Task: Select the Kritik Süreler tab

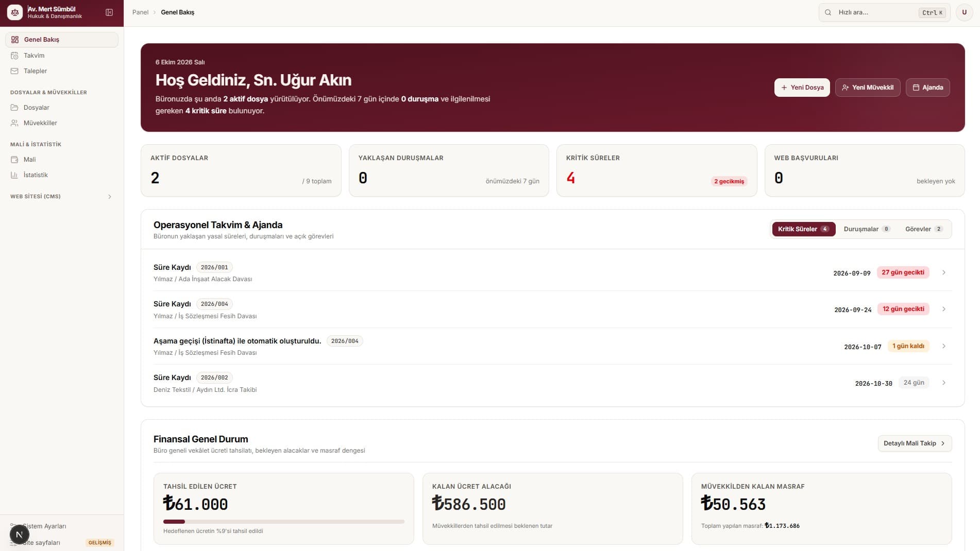Action: click(803, 229)
